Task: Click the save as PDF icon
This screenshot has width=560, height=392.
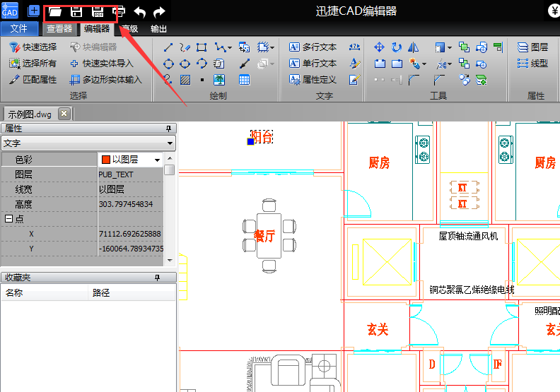Action: click(x=98, y=12)
